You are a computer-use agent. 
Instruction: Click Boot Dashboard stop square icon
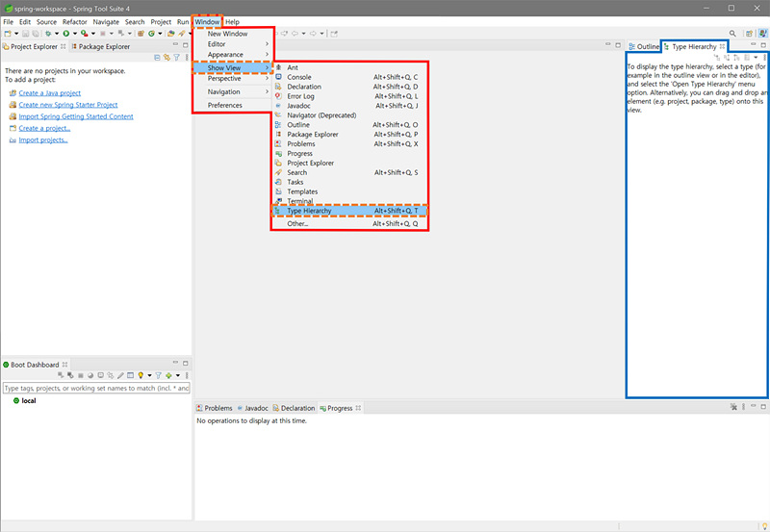[x=81, y=375]
